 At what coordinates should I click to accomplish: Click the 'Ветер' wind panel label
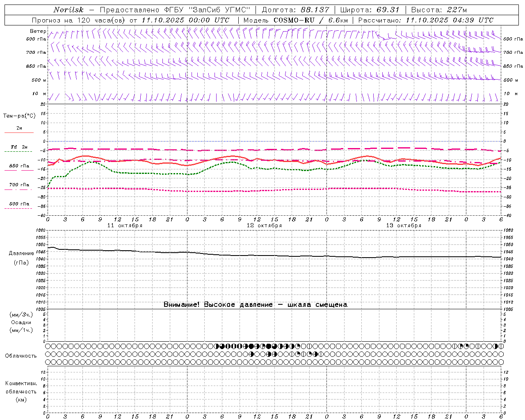38,31
